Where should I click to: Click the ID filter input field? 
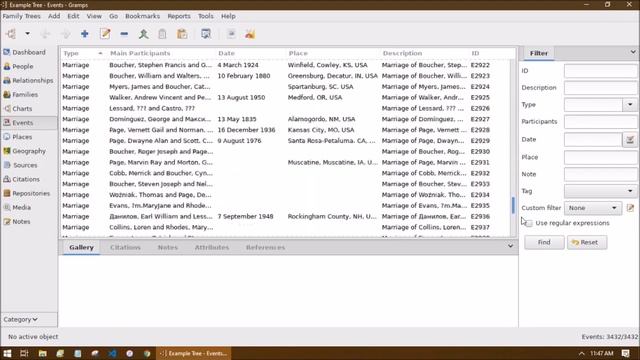click(600, 71)
